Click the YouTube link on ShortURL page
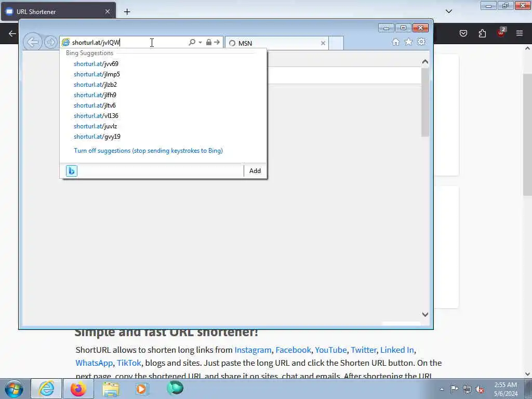This screenshot has height=399, width=532. 331,350
